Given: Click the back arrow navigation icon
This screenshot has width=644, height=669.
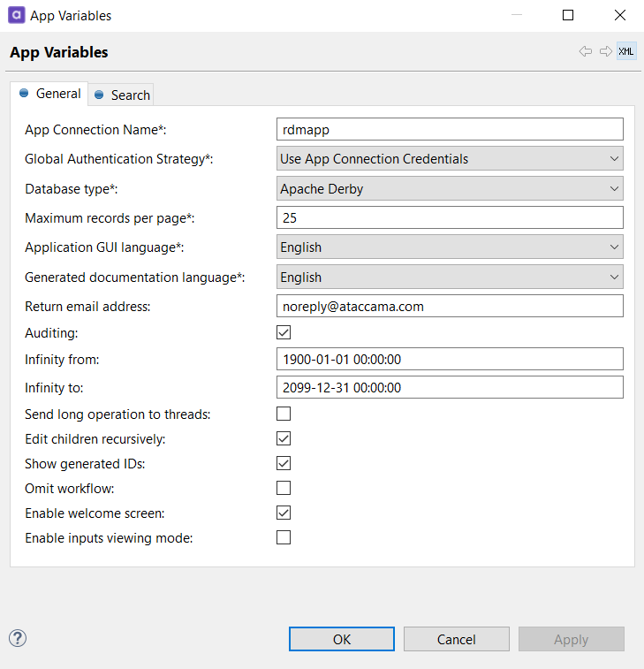Looking at the screenshot, I should click(585, 51).
